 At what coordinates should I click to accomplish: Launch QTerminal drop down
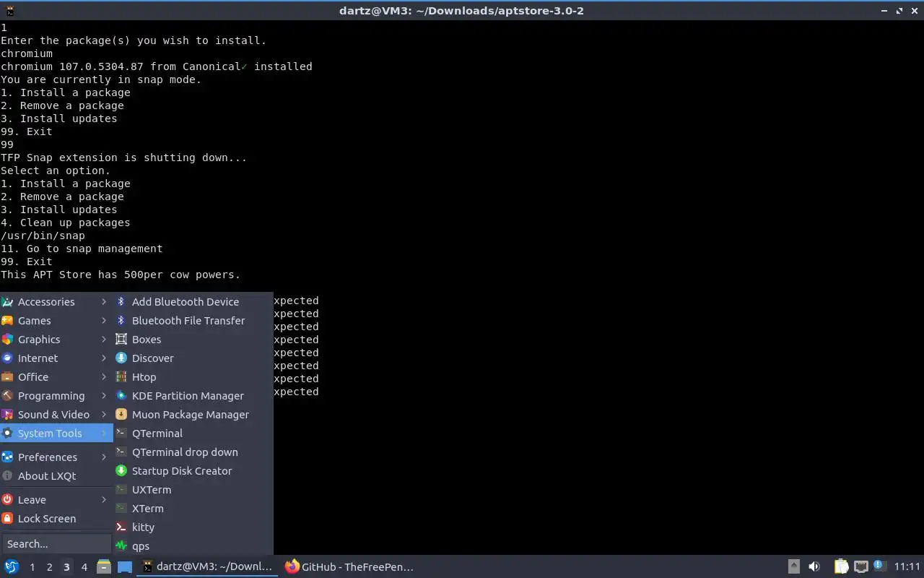(x=193, y=452)
